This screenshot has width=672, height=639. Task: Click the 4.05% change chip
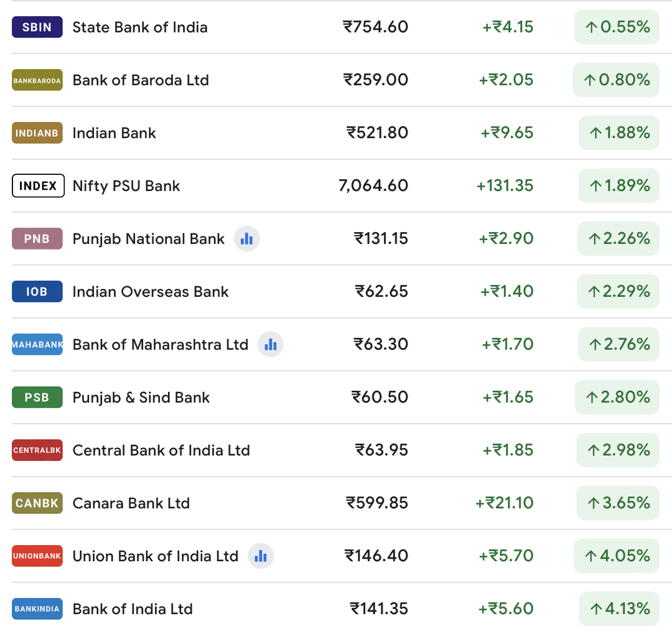coord(617,556)
